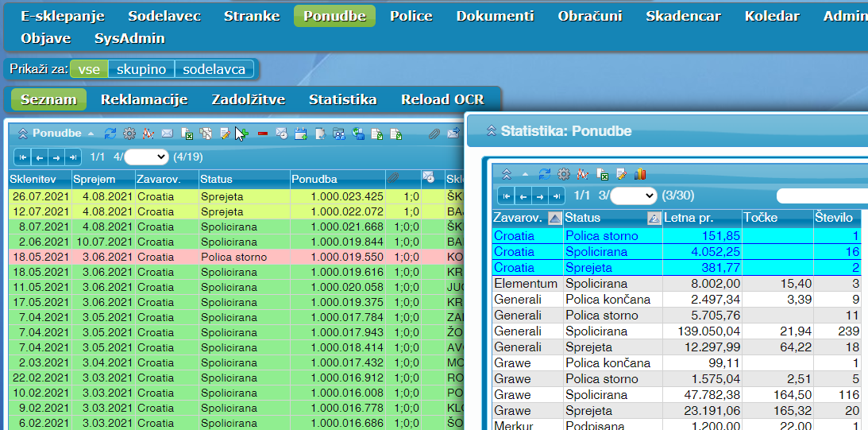
Task: Click small triangle beside Statistika toolbar chevron
Action: [x=526, y=174]
